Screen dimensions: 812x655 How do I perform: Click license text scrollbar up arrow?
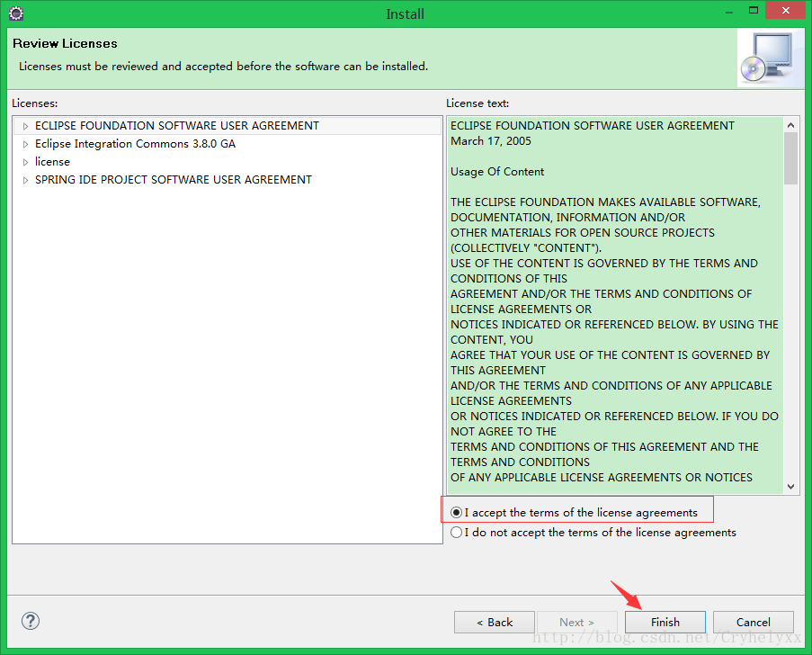[x=790, y=125]
